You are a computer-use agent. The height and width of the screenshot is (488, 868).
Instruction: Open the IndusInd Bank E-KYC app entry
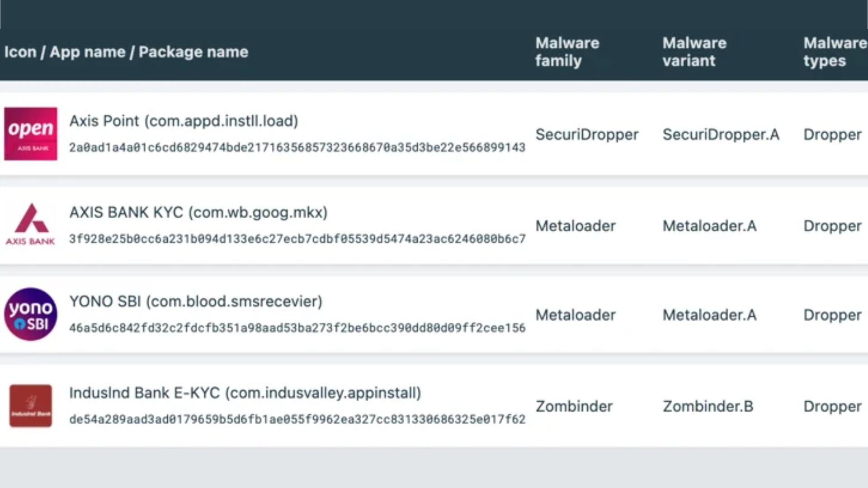click(245, 393)
